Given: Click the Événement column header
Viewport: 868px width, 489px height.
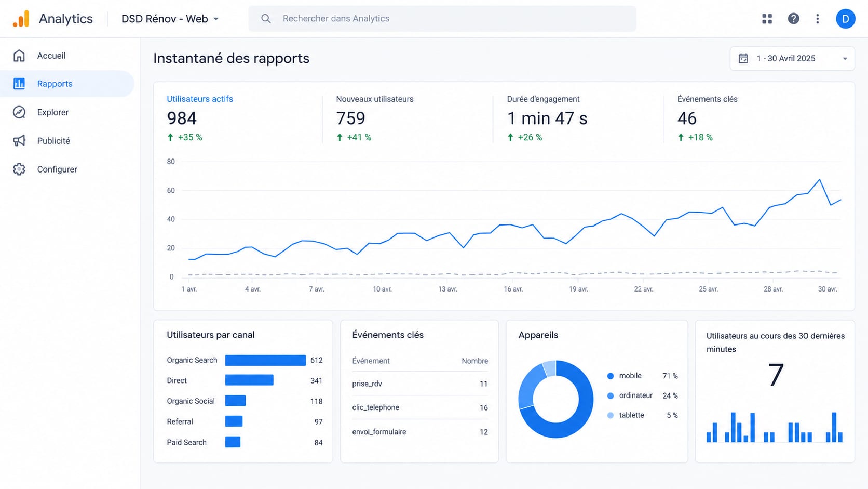Looking at the screenshot, I should [371, 361].
